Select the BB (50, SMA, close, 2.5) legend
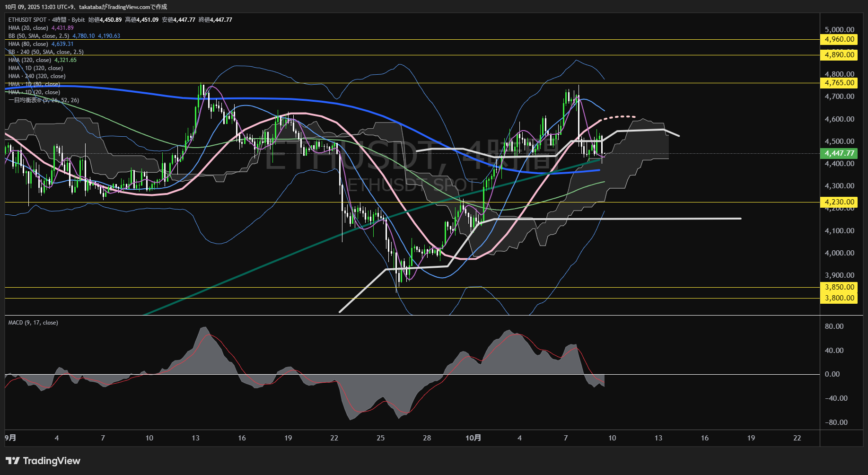This screenshot has width=868, height=475. pos(39,36)
